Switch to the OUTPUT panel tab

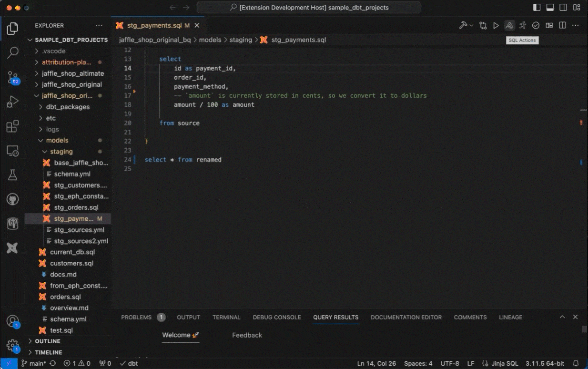click(189, 318)
